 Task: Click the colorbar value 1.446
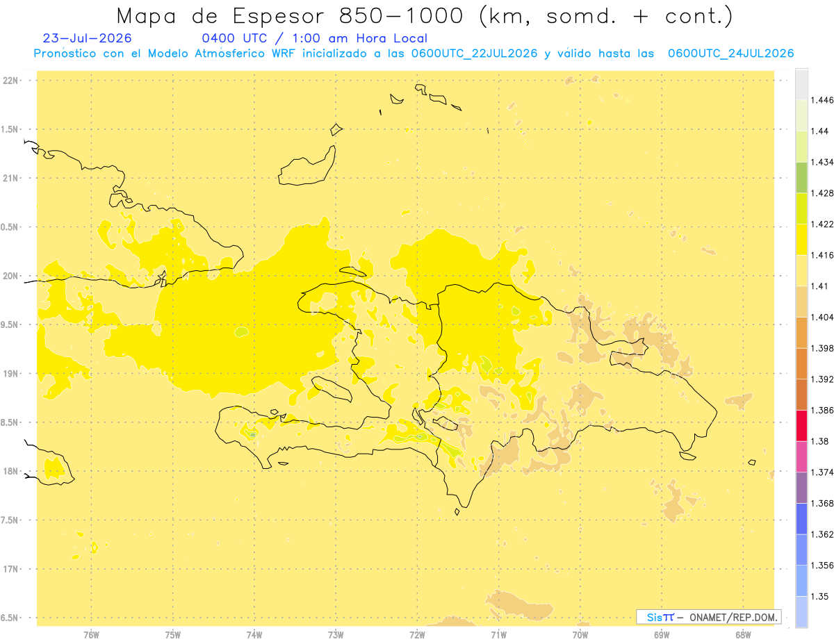point(822,100)
